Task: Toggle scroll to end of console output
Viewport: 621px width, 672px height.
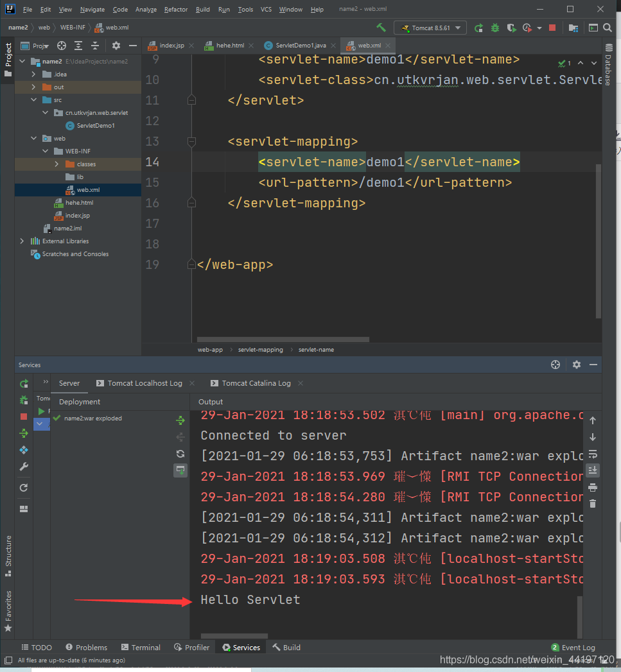Action: (x=593, y=470)
